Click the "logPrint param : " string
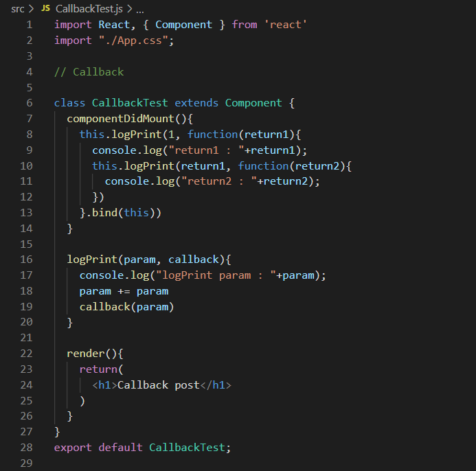The width and height of the screenshot is (476, 471). pos(216,275)
